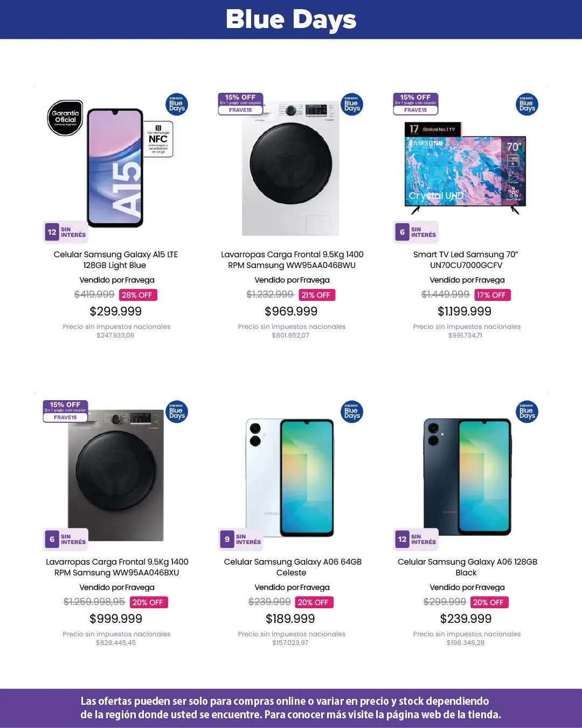Click the Blue Days header title
582x728 pixels.
click(291, 19)
